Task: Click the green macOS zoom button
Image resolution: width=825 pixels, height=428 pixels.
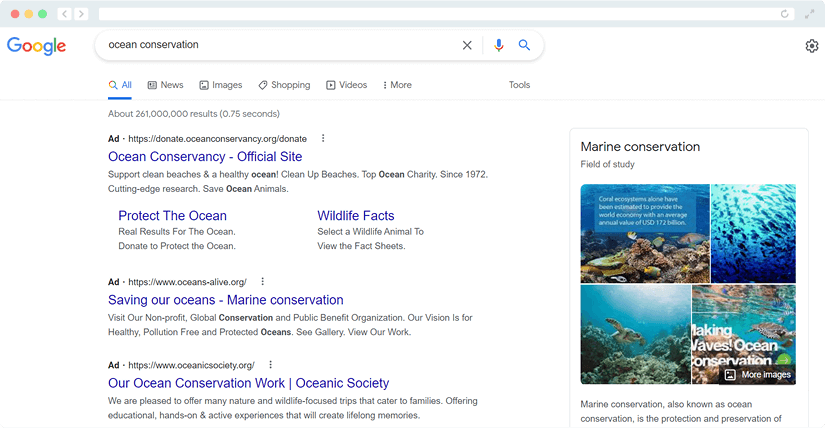Action: [42, 14]
